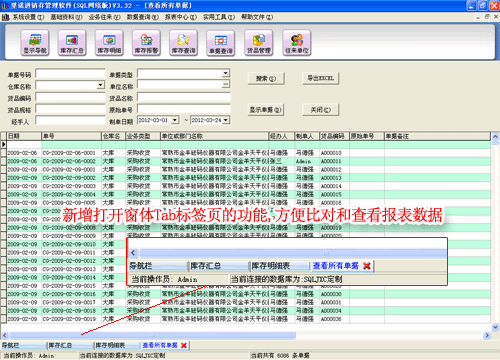Open 库存查询 from the toolbar
The width and height of the screenshot is (500, 360).
click(x=184, y=42)
